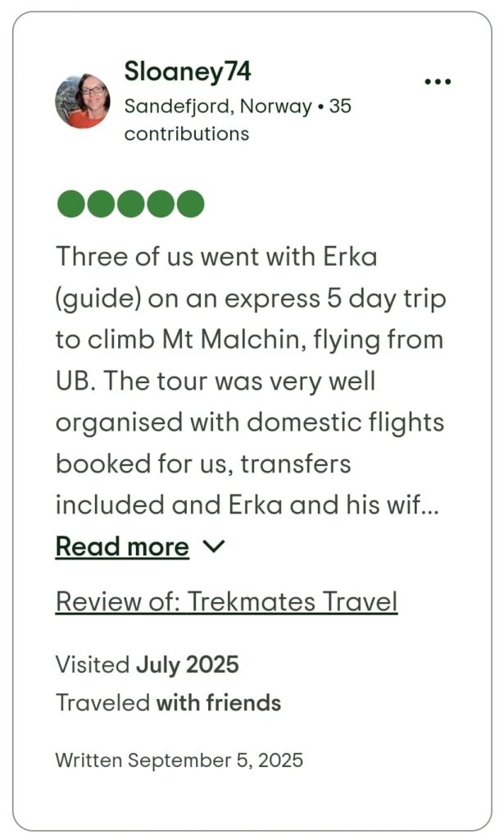Click Sloaney74's profile avatar photo

(x=83, y=101)
